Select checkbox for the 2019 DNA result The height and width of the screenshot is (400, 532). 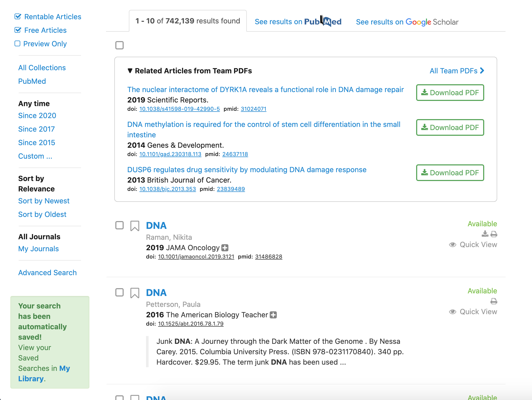coord(119,225)
